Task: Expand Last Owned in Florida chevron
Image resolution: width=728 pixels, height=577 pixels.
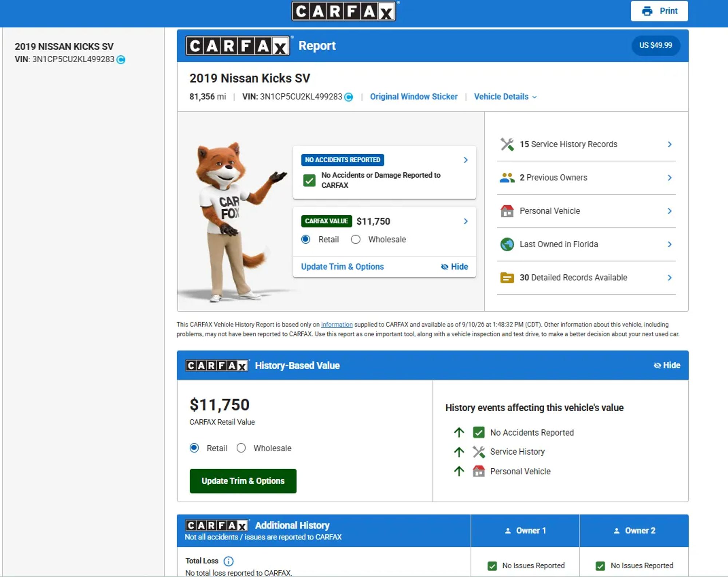Action: point(669,244)
